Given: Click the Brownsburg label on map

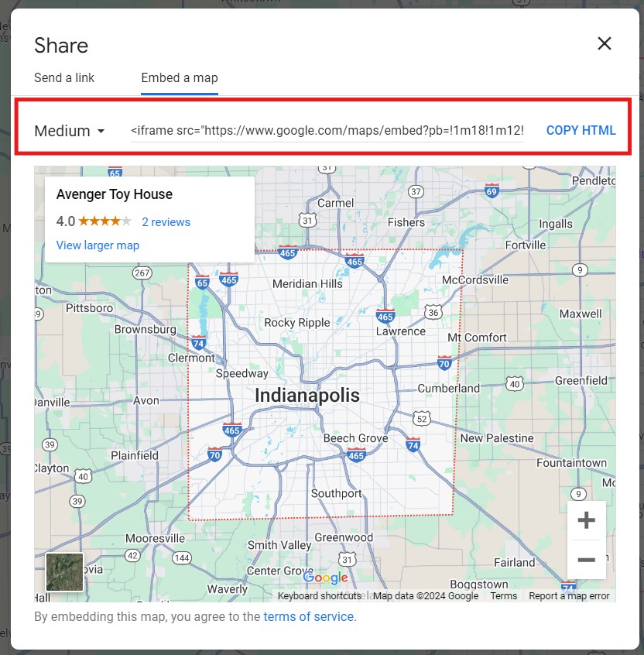Looking at the screenshot, I should pyautogui.click(x=146, y=329).
